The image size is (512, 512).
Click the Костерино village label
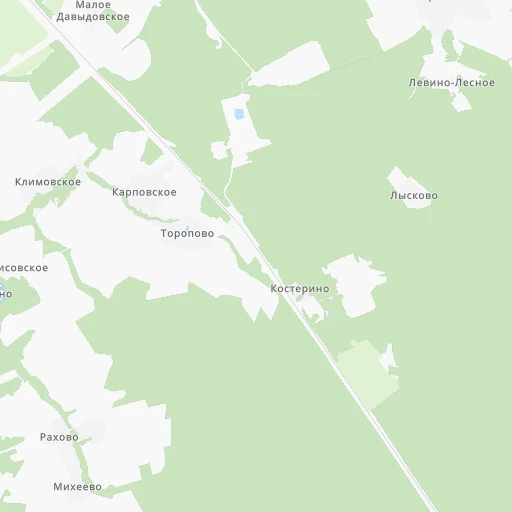coord(300,289)
